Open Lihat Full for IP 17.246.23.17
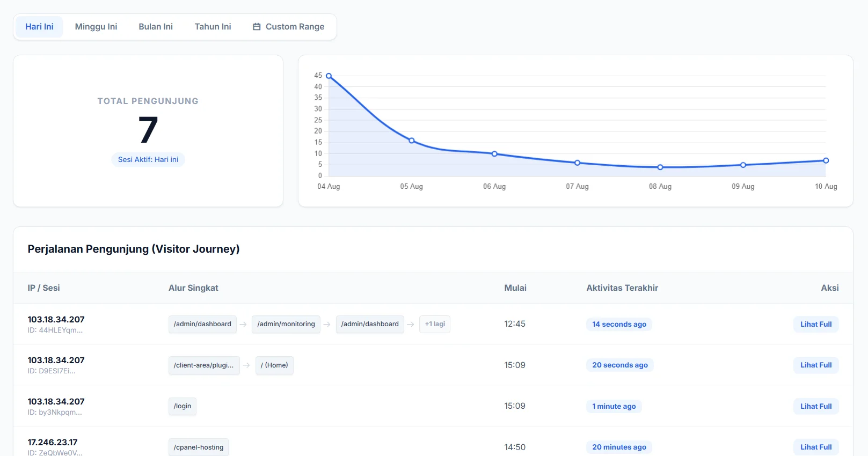Image resolution: width=868 pixels, height=456 pixels. pyautogui.click(x=816, y=447)
